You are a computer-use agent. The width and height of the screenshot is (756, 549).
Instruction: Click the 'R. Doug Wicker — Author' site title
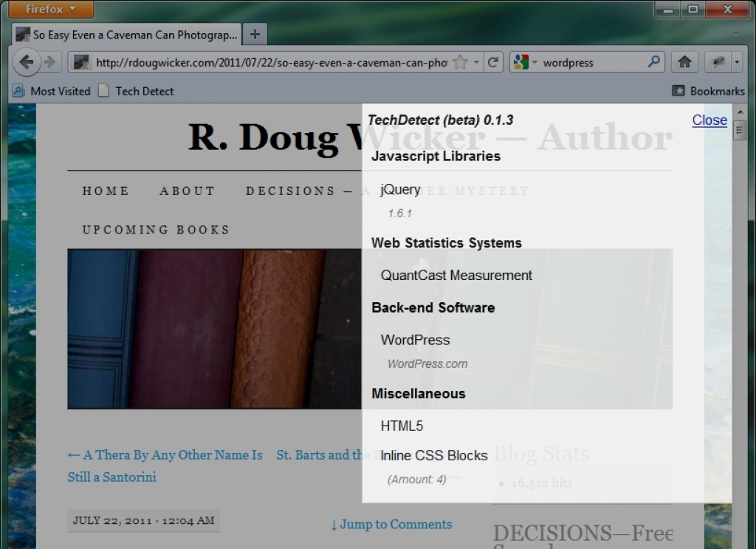430,138
